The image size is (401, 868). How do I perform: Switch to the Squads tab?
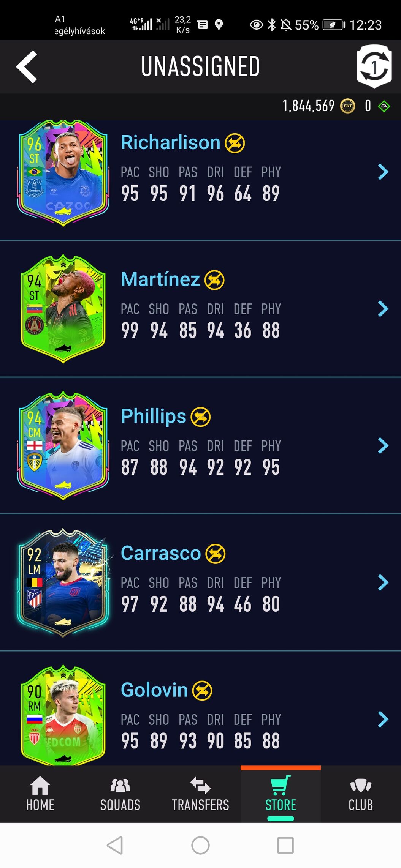120,794
